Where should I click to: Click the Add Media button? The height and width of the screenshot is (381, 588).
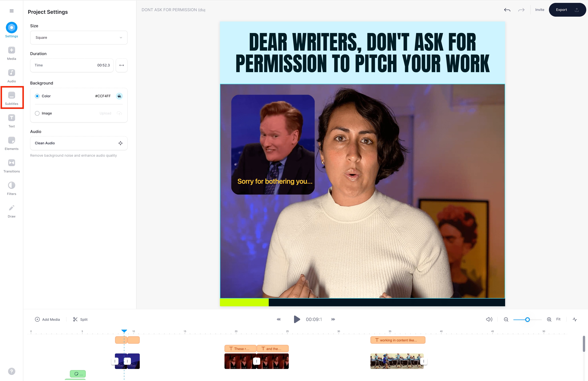(x=47, y=319)
